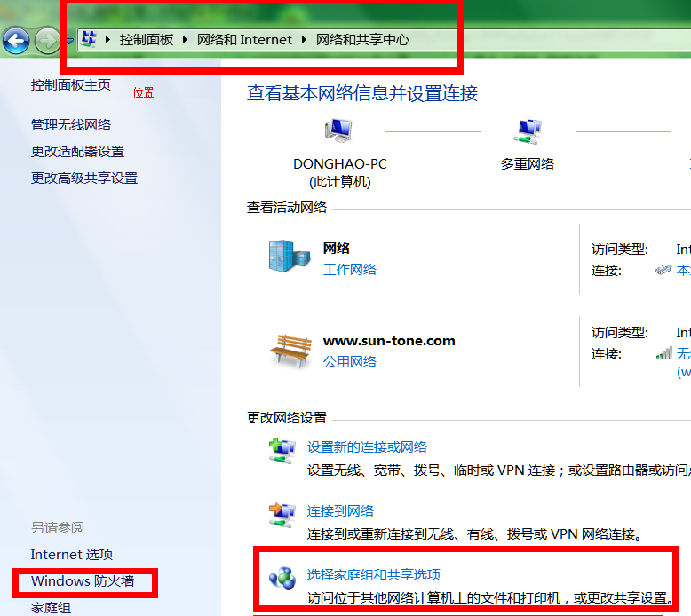This screenshot has height=616, width=691.
Task: Go to 网络和 Internet in breadcrumb
Action: point(244,40)
